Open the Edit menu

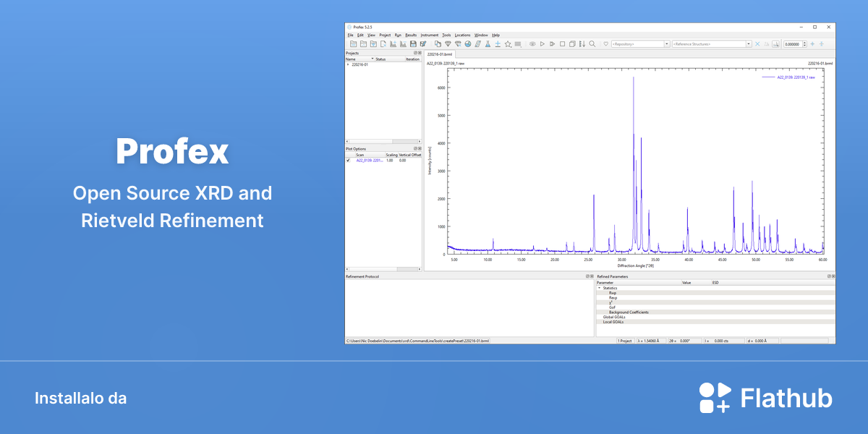(x=360, y=35)
